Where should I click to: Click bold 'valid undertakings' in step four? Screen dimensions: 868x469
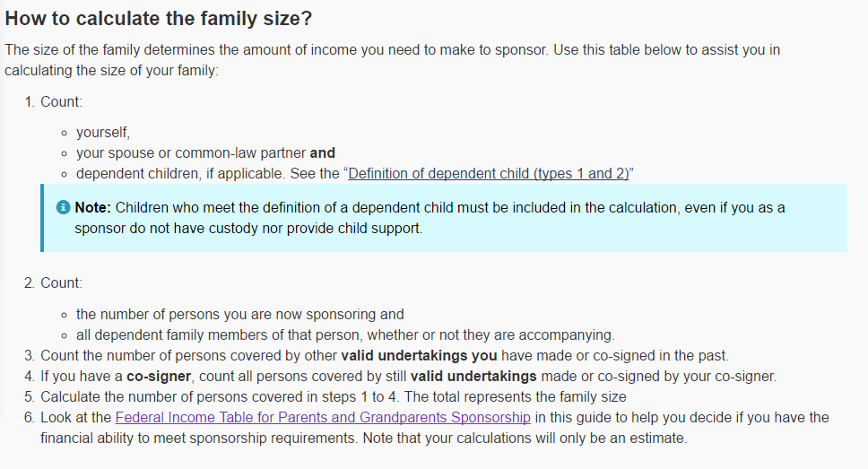473,376
